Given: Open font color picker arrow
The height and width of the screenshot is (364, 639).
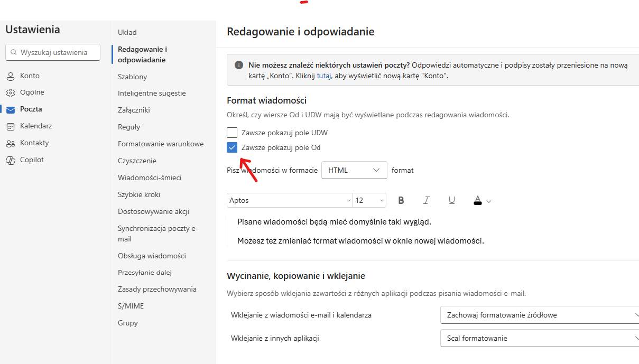Looking at the screenshot, I should tap(489, 201).
